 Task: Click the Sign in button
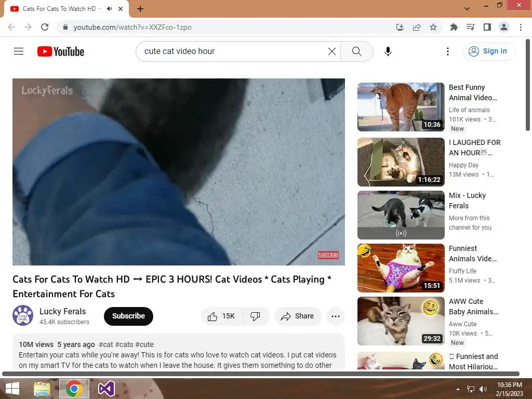click(488, 51)
